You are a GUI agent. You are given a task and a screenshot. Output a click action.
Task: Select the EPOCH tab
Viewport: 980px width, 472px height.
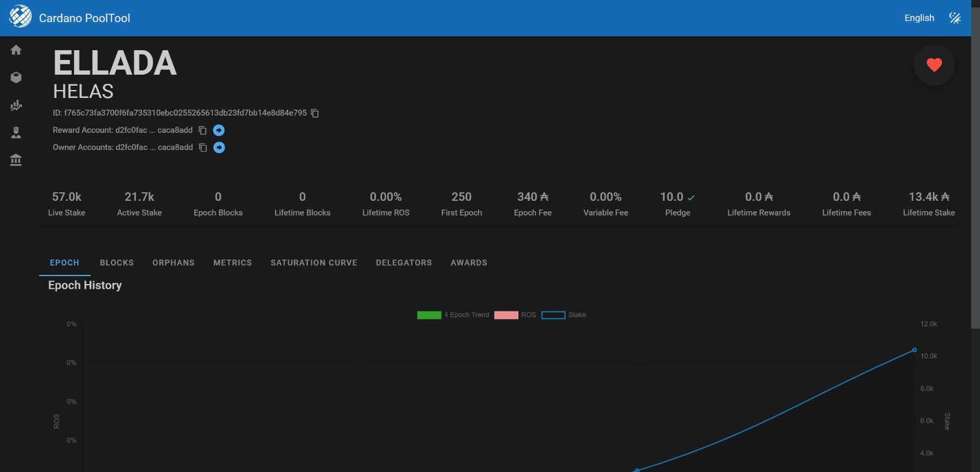coord(64,263)
